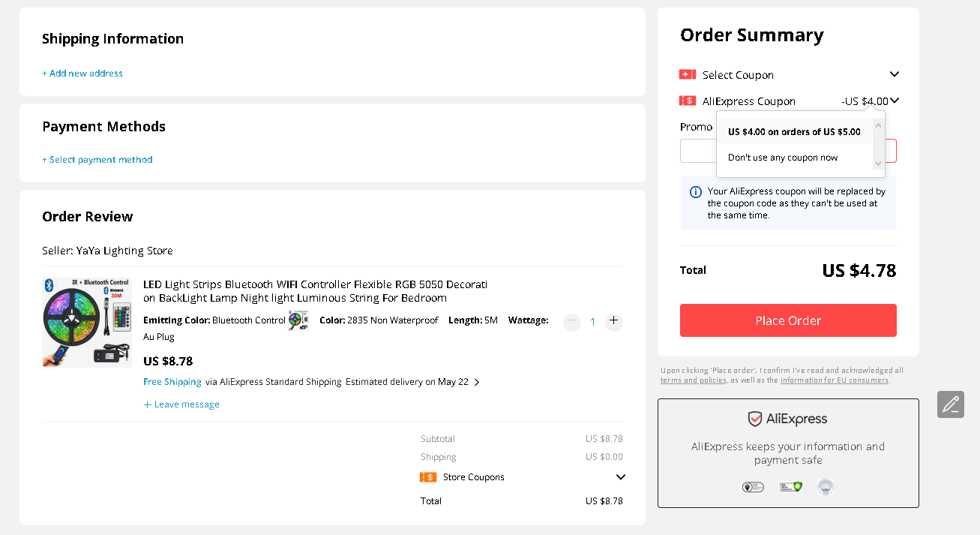Click the item price US $8.78
The height and width of the screenshot is (535, 980).
pos(168,361)
